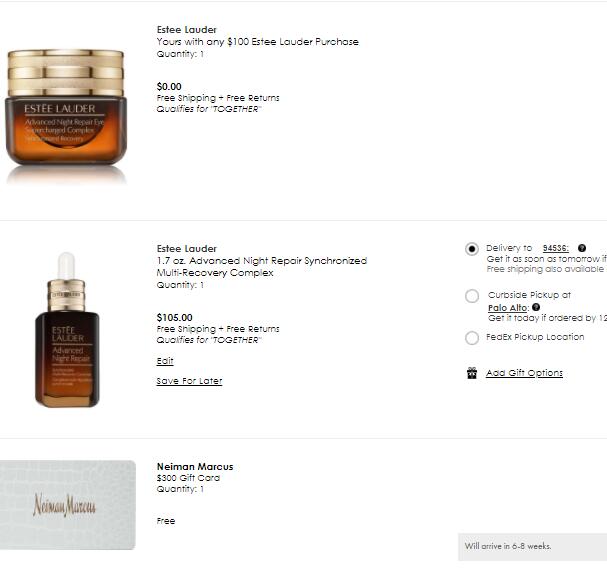Click the $105.00 price of the serum

[175, 318]
